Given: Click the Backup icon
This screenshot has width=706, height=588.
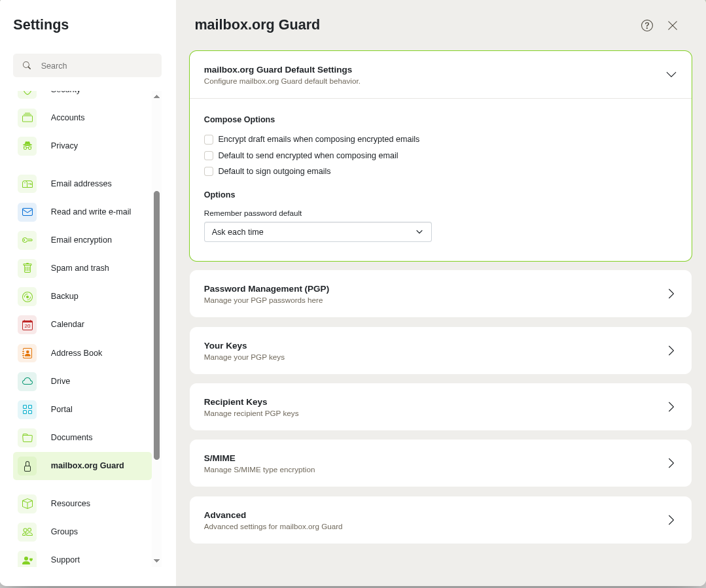Looking at the screenshot, I should click(x=27, y=297).
